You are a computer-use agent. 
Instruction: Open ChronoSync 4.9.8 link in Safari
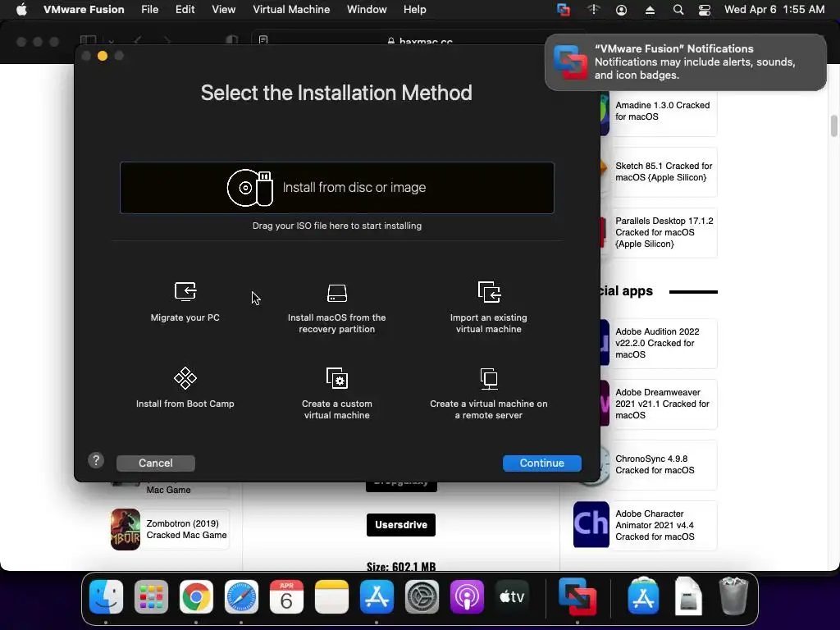click(655, 464)
